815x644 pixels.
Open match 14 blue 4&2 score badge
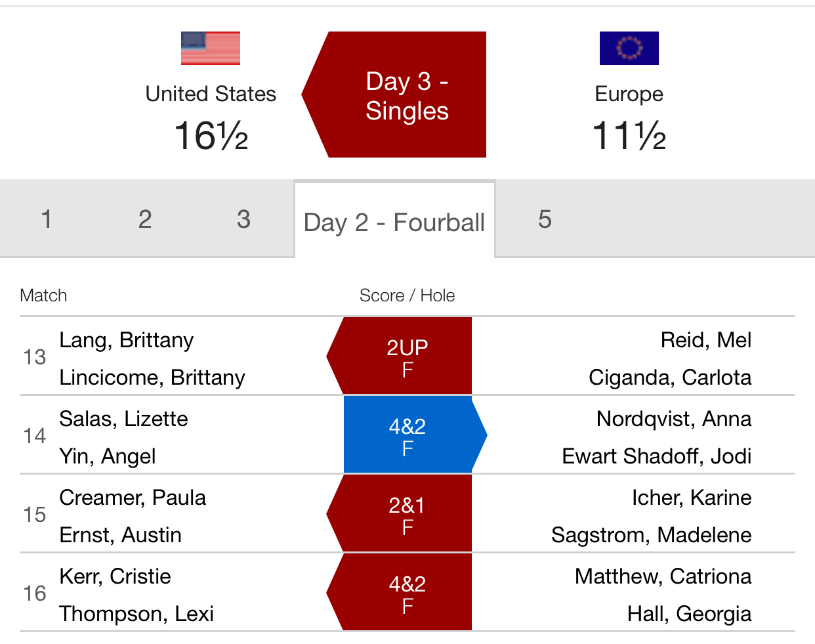pos(415,435)
